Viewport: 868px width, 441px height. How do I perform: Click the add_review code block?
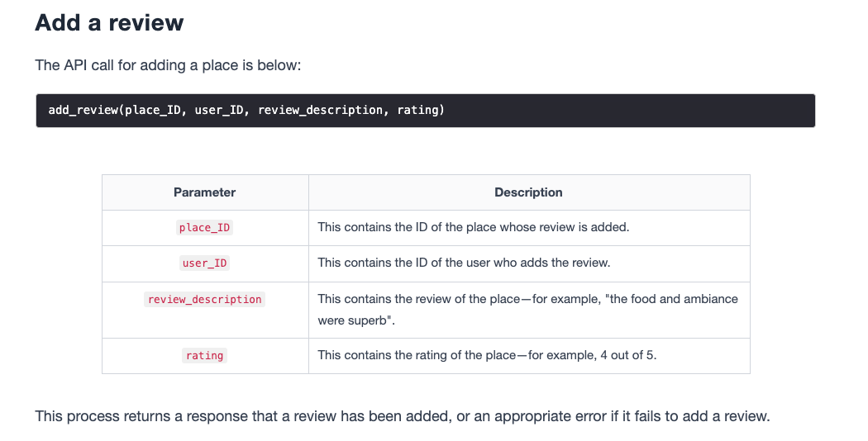pos(425,111)
